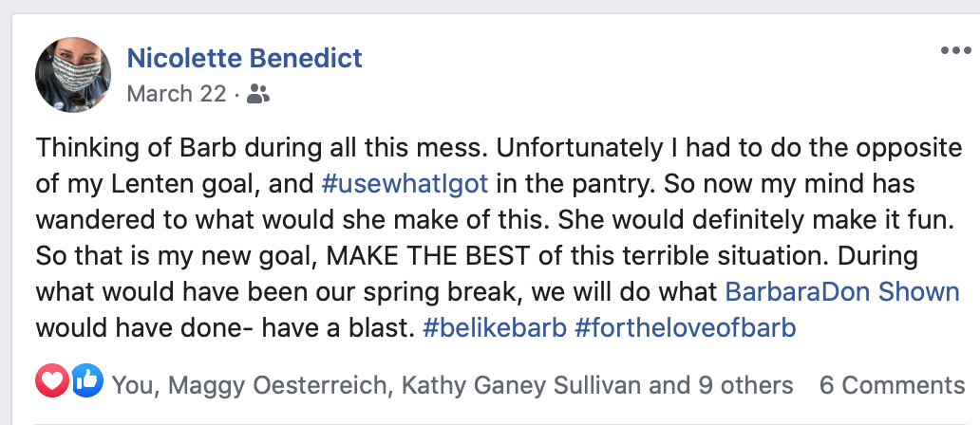Open the post options three-dot menu
Image resolution: width=980 pixels, height=425 pixels.
[x=954, y=51]
